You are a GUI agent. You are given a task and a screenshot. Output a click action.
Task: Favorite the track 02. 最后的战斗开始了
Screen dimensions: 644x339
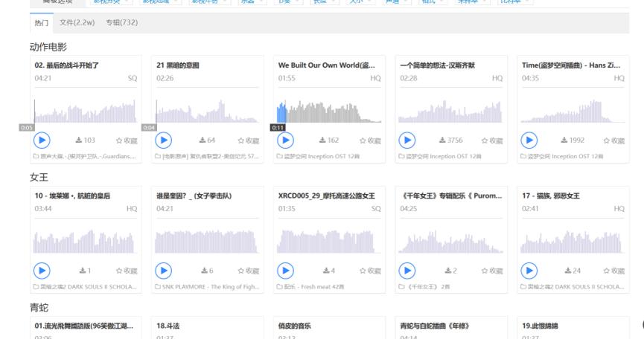127,141
